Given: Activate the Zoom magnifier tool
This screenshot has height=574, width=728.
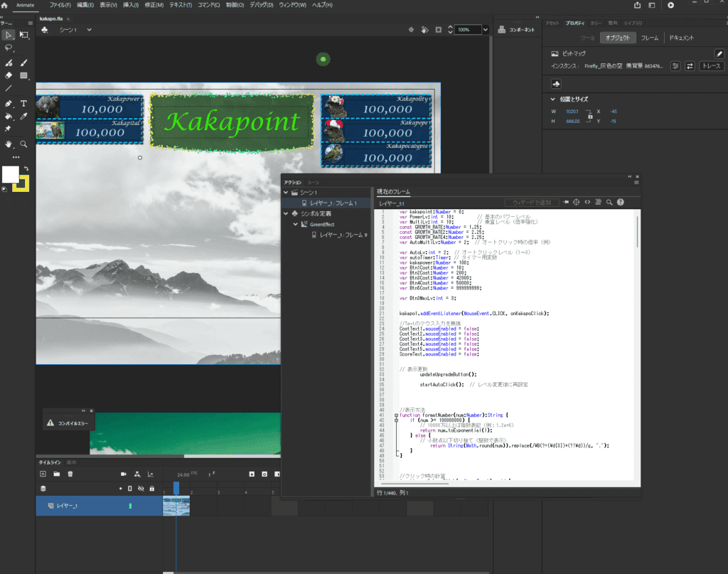Looking at the screenshot, I should point(23,144).
